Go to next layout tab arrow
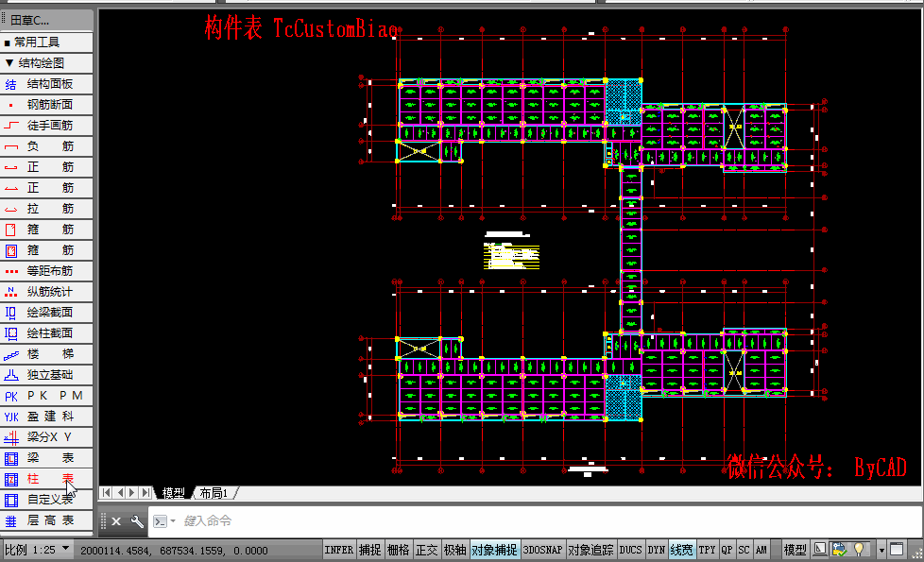Screen dimensions: 924x562 click(x=132, y=492)
